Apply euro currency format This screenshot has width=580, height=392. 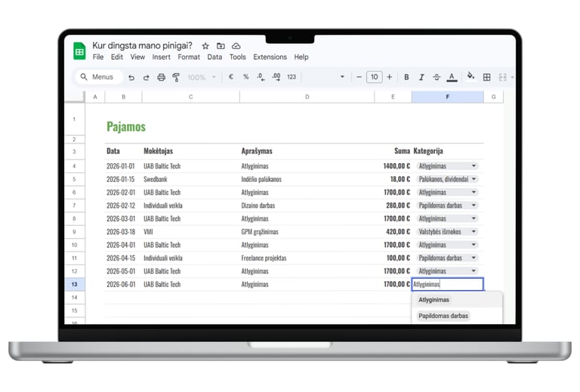(x=231, y=77)
